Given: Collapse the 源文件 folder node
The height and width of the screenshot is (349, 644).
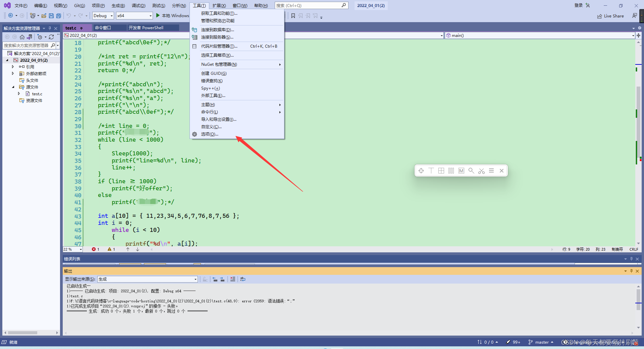Looking at the screenshot, I should tap(13, 87).
